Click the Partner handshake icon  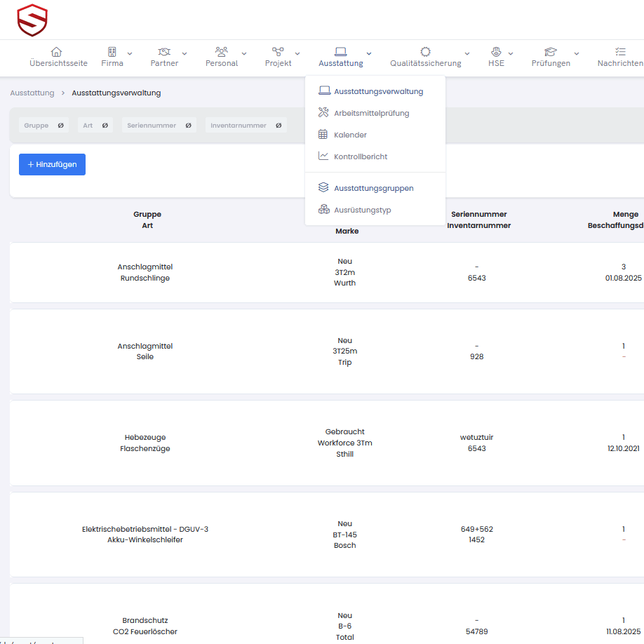tap(164, 52)
